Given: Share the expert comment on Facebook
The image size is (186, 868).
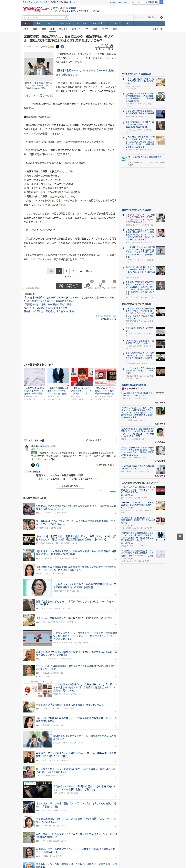Looking at the screenshot, I should coord(38,465).
